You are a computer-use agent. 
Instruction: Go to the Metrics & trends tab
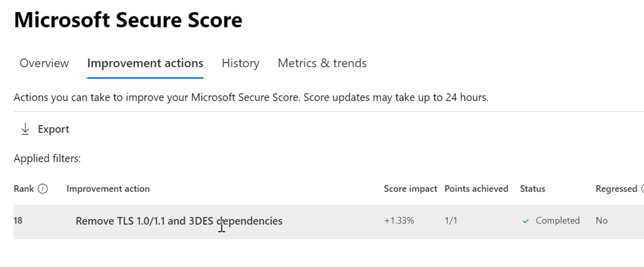coord(322,63)
